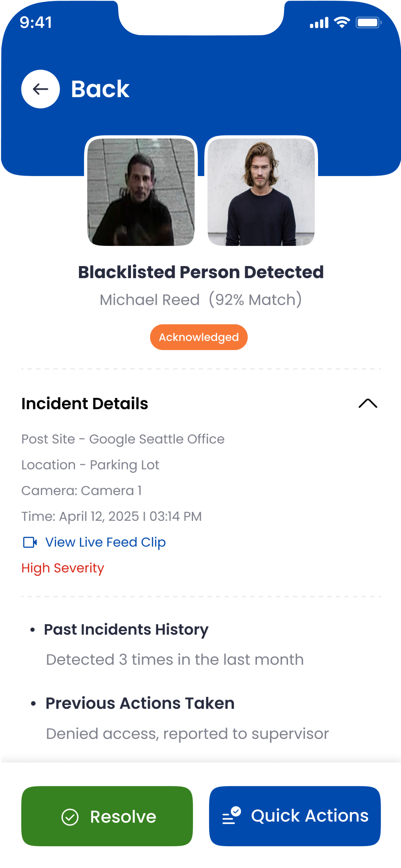Tap the orange Acknowledged status badge
Screen dimensions: 401x868
[199, 337]
